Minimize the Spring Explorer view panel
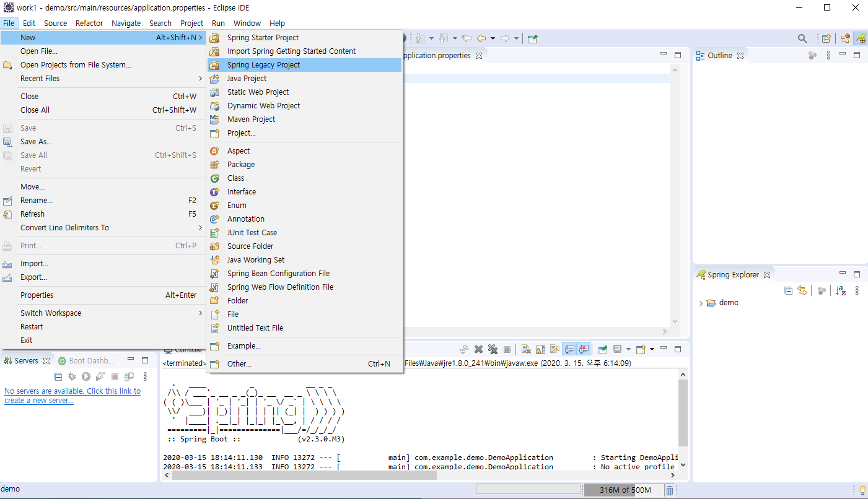868x499 pixels. (x=843, y=274)
